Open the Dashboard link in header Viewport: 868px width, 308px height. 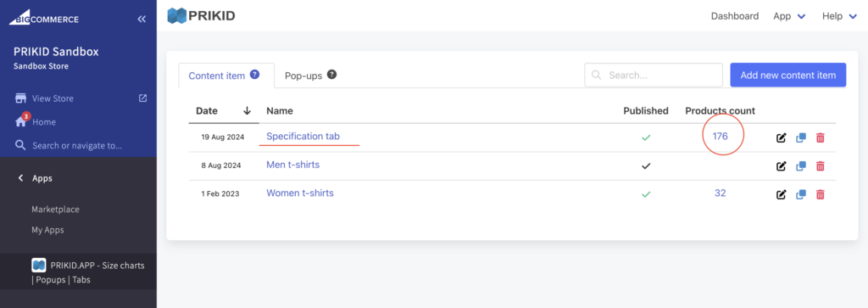[735, 16]
